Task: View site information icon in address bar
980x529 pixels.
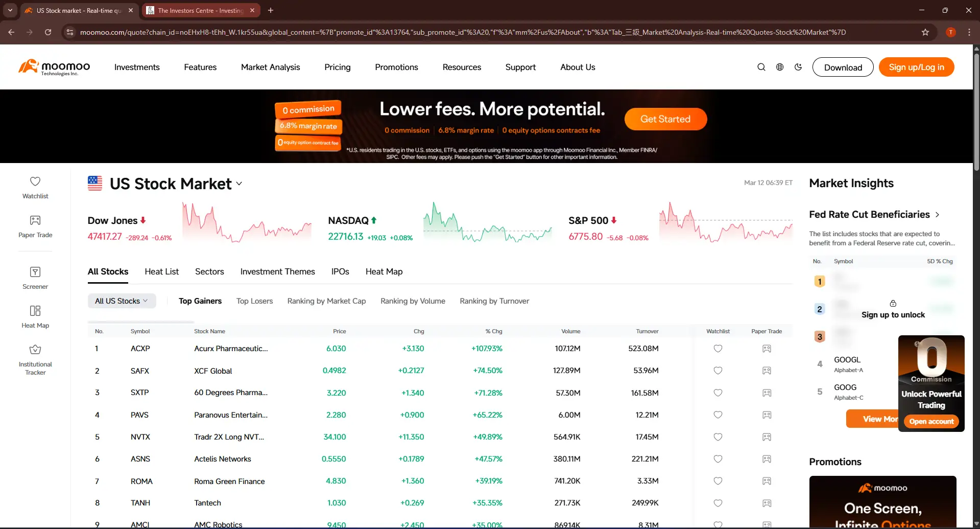Action: [70, 32]
